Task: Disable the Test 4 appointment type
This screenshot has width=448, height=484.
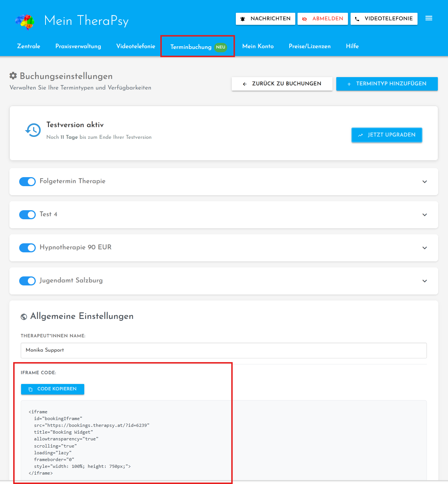Action: [x=27, y=215]
